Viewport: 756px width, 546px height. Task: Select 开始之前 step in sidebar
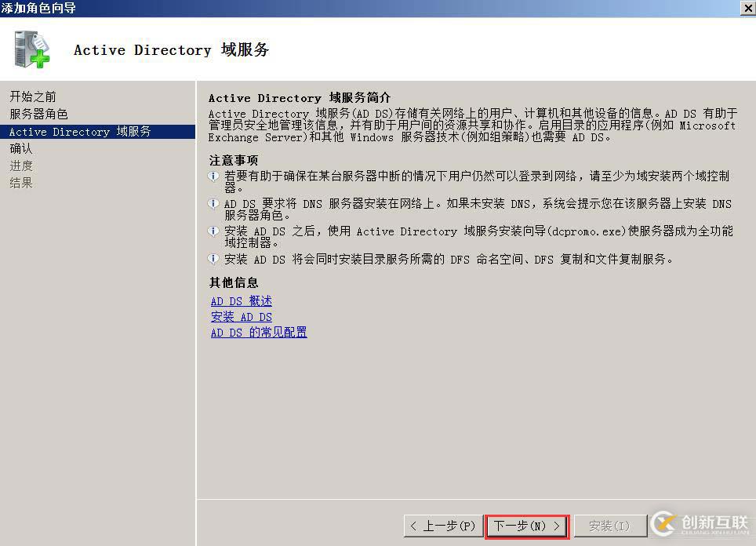point(33,96)
